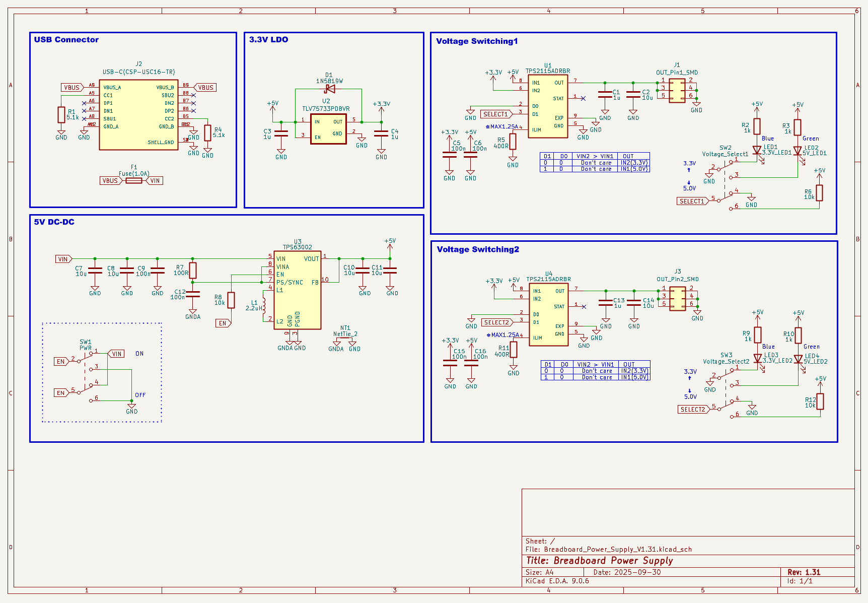Select the green LED4 symbol
This screenshot has width=868, height=603.
798,359
